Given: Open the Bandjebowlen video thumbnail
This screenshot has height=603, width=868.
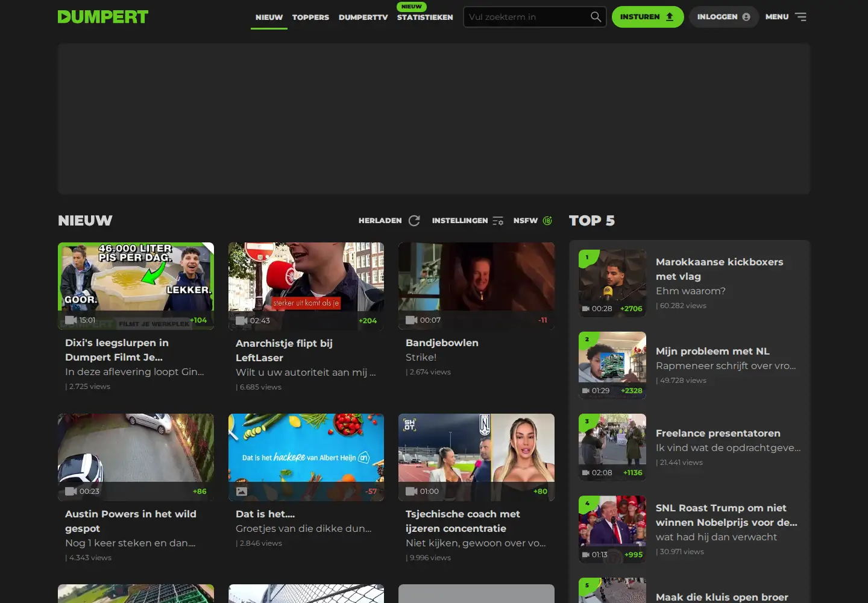Looking at the screenshot, I should click(476, 286).
